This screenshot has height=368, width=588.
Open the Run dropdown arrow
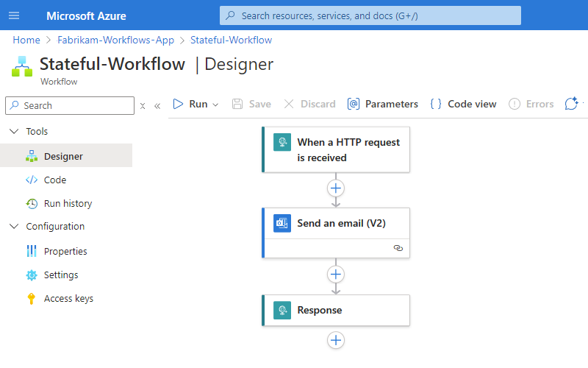tap(216, 105)
